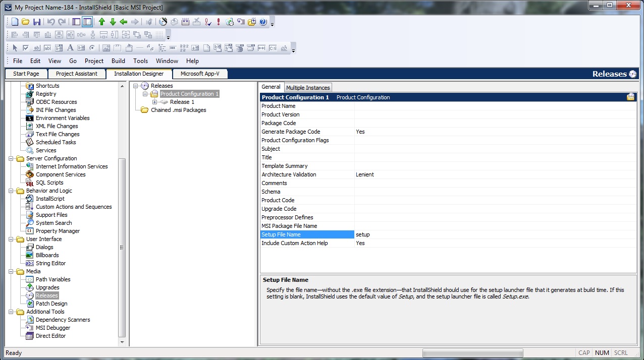Open the Dialogs view

(x=44, y=247)
